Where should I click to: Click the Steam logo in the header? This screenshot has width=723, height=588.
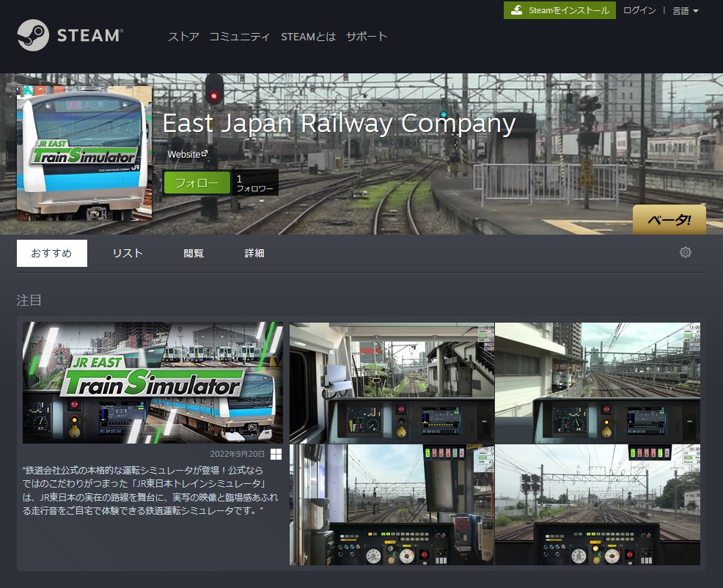(70, 35)
